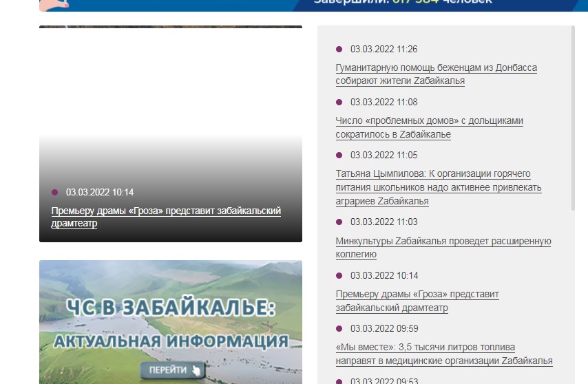Click the hand cursor icon on ПЕРЕЙТИ button

tap(197, 371)
